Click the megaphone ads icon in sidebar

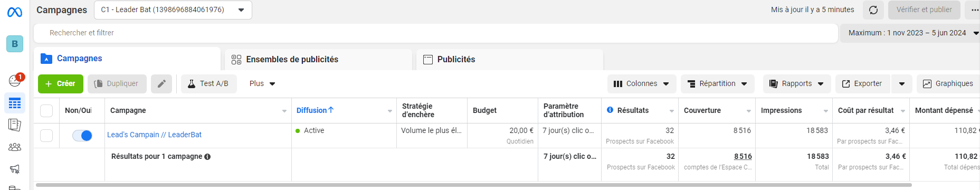coord(15,169)
